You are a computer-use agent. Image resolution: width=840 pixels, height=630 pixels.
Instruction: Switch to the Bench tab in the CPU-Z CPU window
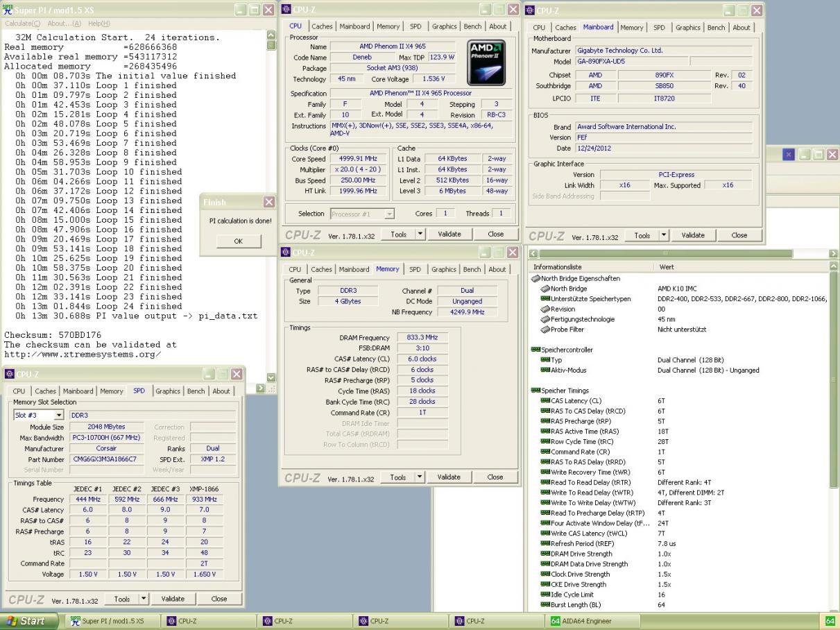point(472,26)
